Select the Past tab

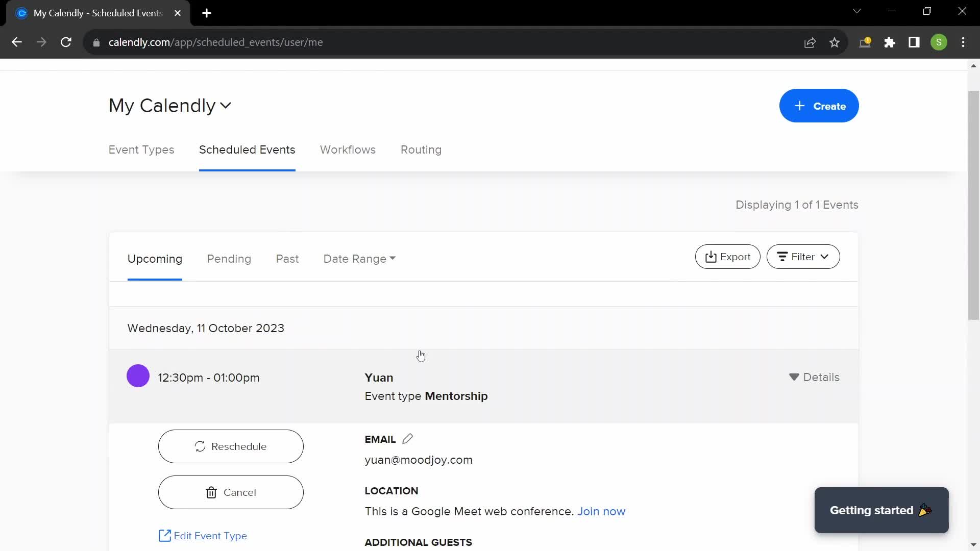(x=287, y=258)
